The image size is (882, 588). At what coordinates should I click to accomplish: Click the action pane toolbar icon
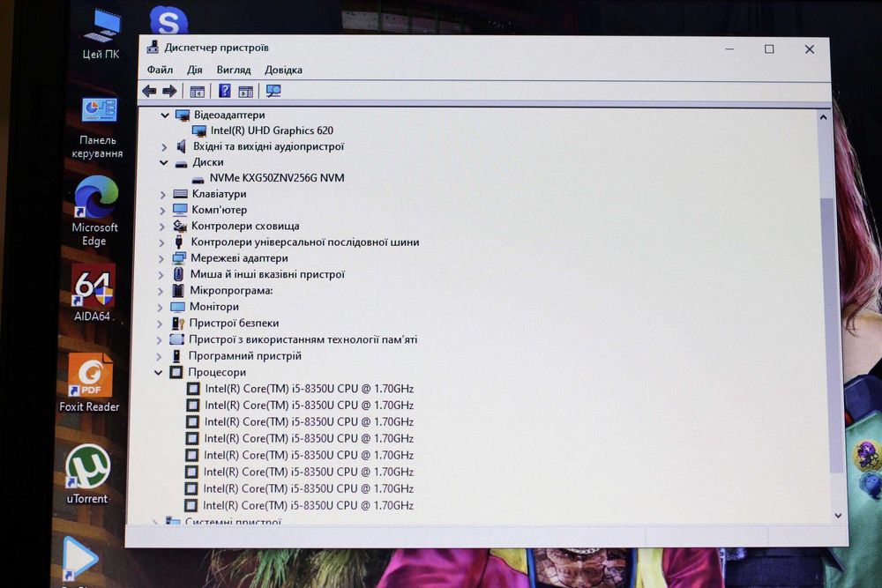pos(246,92)
